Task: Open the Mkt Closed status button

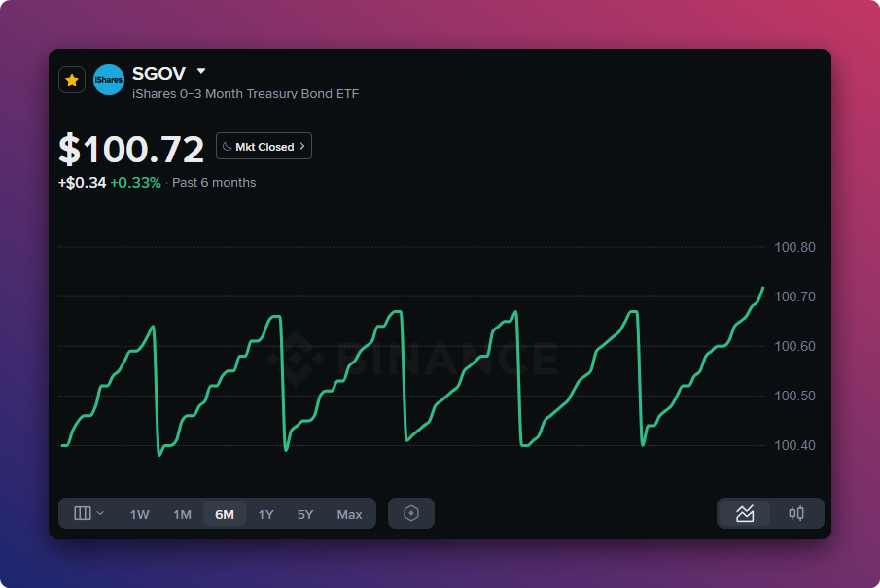Action: tap(264, 146)
